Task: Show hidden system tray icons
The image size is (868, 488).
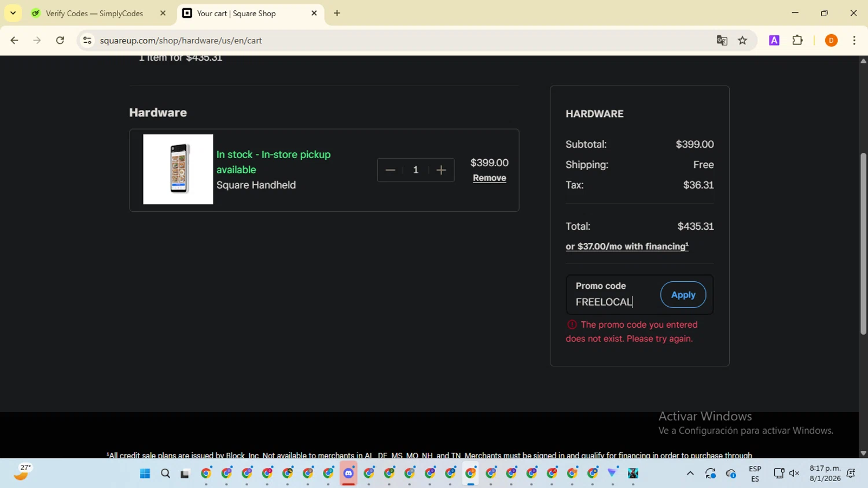Action: point(690,474)
